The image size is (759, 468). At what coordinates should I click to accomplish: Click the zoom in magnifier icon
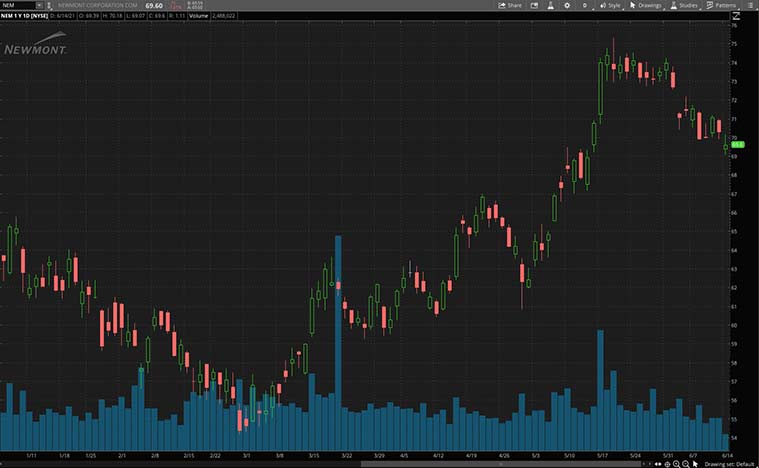coord(676,464)
